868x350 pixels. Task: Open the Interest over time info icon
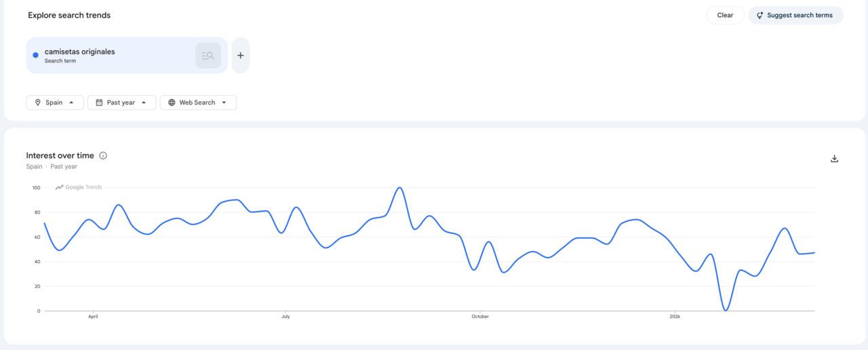103,155
